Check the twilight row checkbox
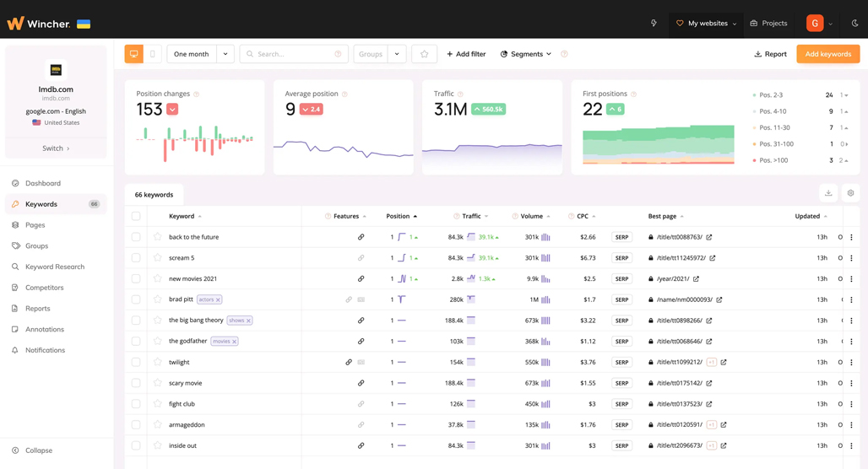Image resolution: width=868 pixels, height=469 pixels. click(x=136, y=362)
